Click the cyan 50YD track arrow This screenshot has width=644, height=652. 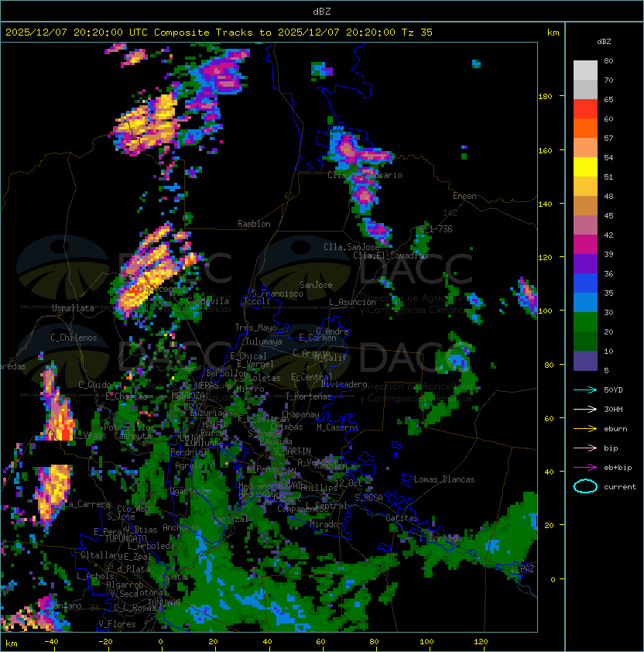coord(585,390)
